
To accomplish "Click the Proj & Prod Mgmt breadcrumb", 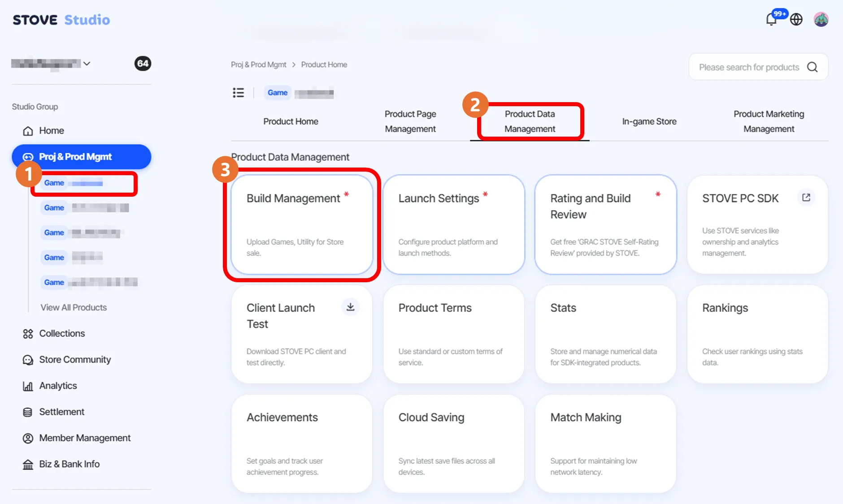I will 258,65.
